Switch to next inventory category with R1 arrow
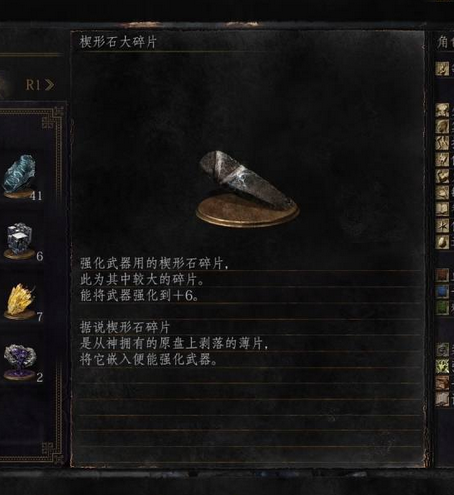 pyautogui.click(x=40, y=85)
